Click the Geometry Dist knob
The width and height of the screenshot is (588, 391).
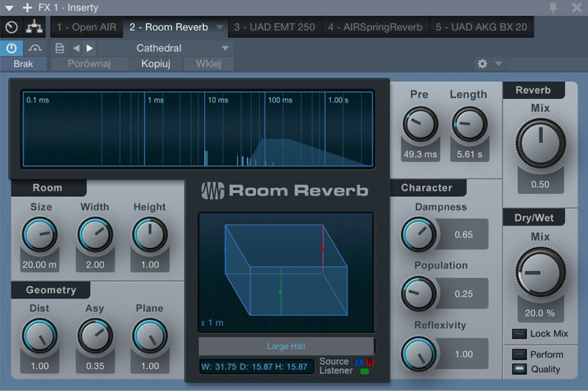click(x=40, y=336)
